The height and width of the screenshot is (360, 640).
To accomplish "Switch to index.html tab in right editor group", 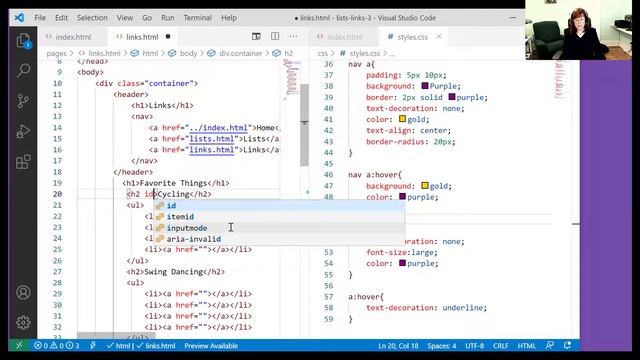I will [x=344, y=37].
